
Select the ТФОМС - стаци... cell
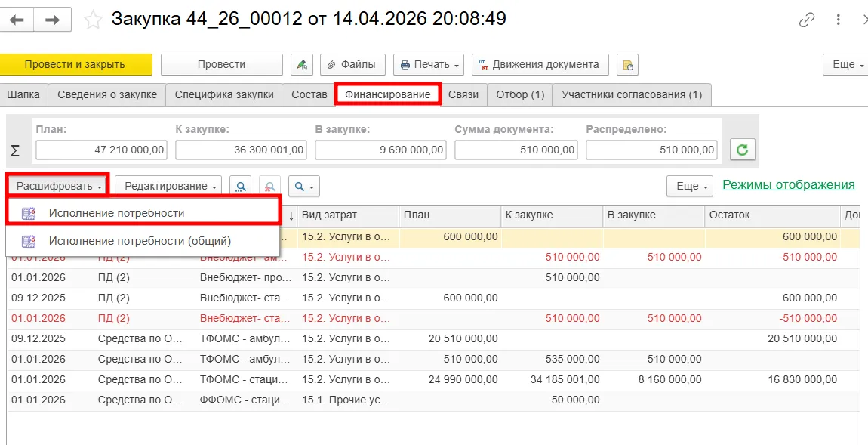tap(246, 379)
